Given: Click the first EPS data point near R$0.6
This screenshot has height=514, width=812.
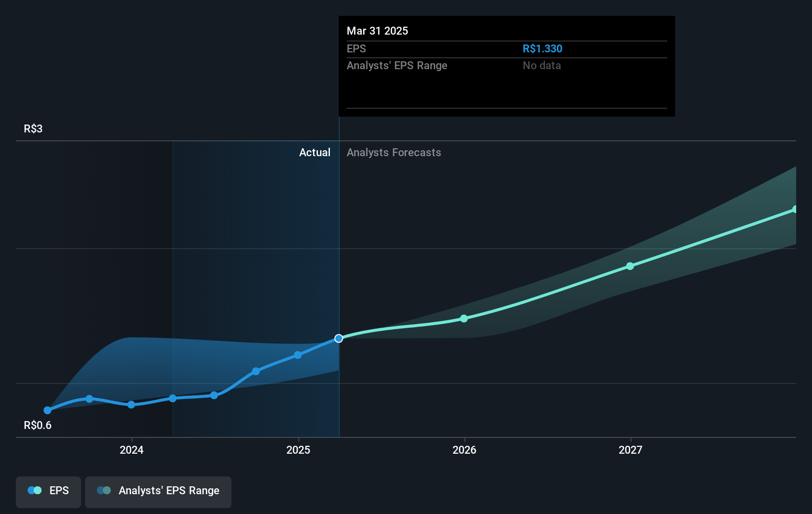Looking at the screenshot, I should (47, 410).
